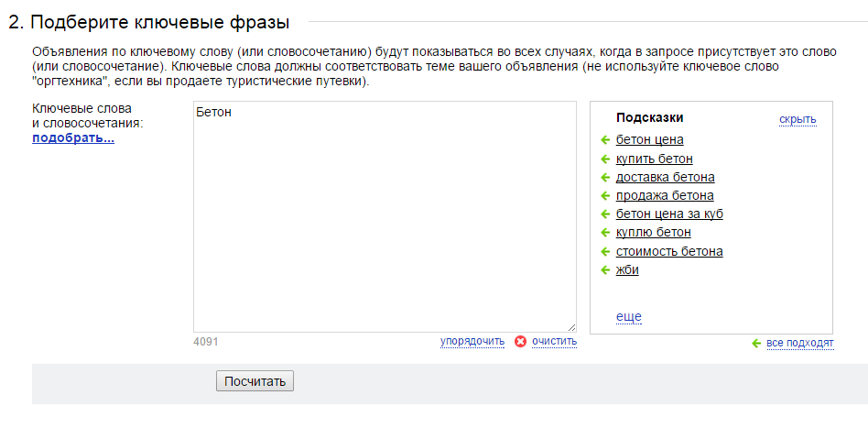The height and width of the screenshot is (428, 868).
Task: Open keyword picker via 'подобрать...'
Action: click(73, 138)
